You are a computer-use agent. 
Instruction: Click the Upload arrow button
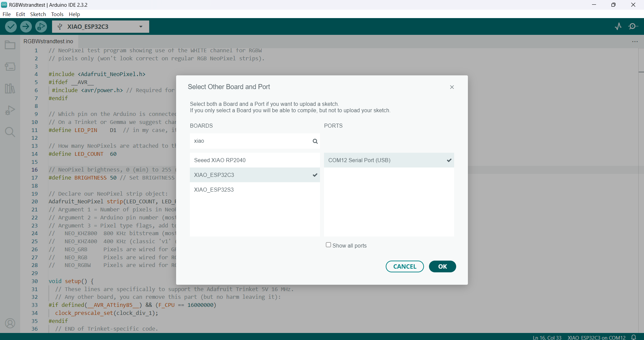[26, 26]
